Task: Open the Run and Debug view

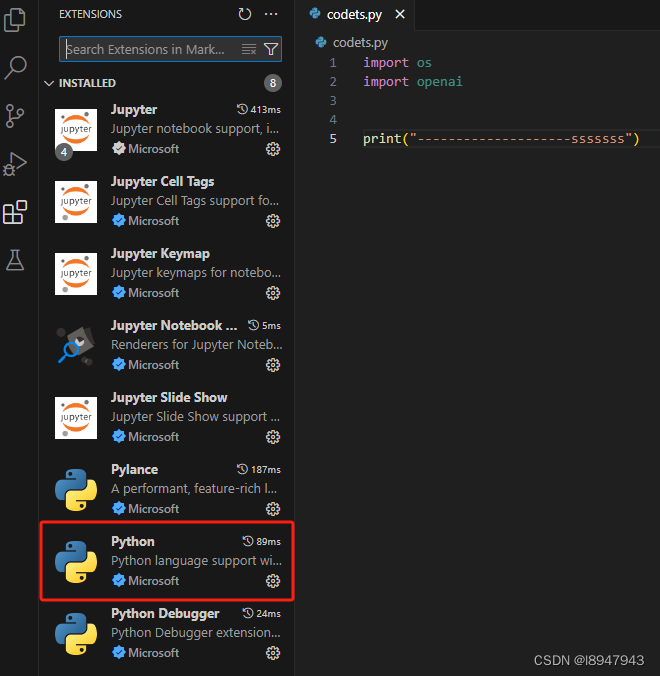Action: click(x=15, y=164)
